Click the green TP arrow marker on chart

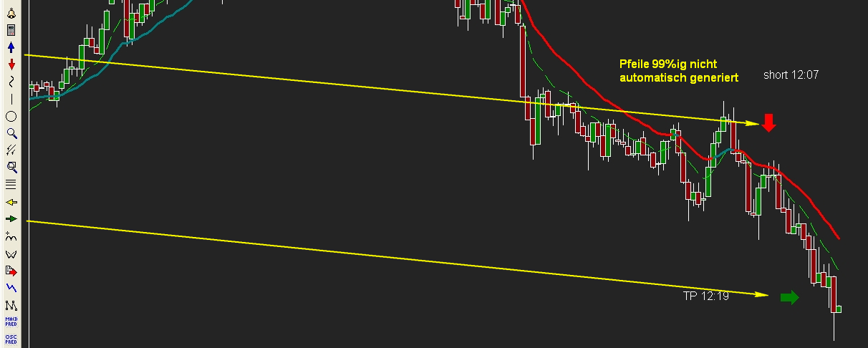click(x=789, y=297)
